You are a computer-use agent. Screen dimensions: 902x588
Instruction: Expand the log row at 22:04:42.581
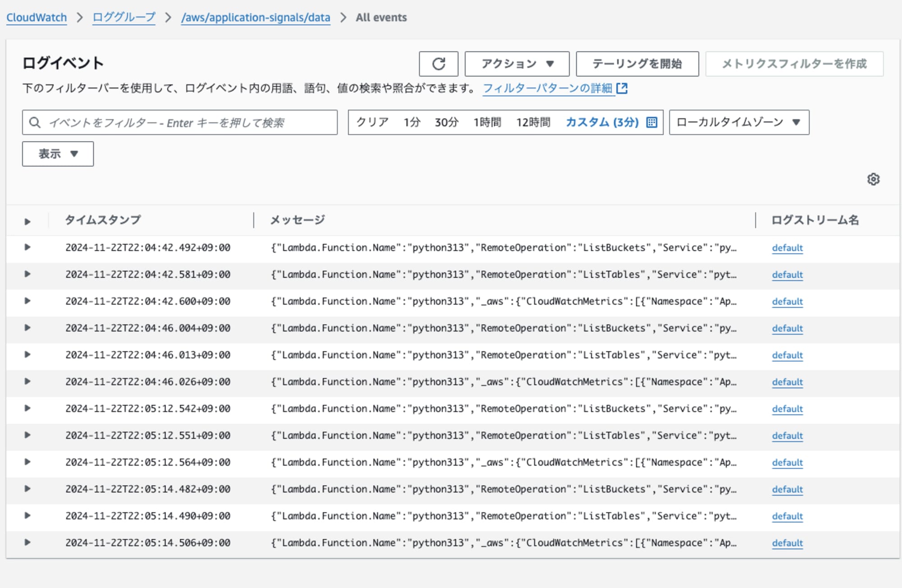click(x=28, y=274)
